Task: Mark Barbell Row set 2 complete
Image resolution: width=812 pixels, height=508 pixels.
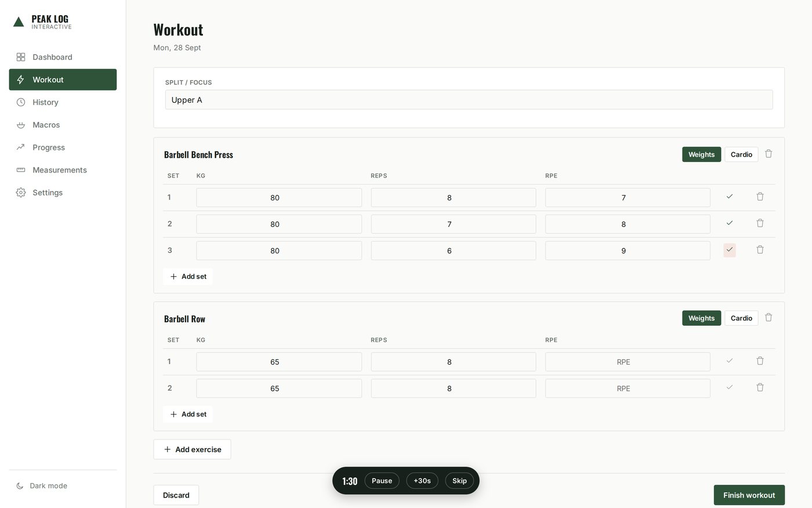Action: 730,388
